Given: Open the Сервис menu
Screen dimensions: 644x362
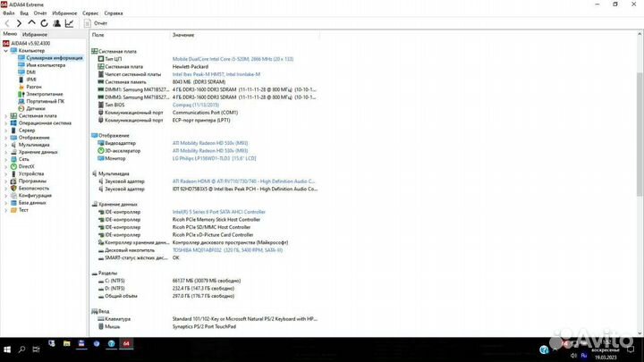Looking at the screenshot, I should click(x=90, y=13).
